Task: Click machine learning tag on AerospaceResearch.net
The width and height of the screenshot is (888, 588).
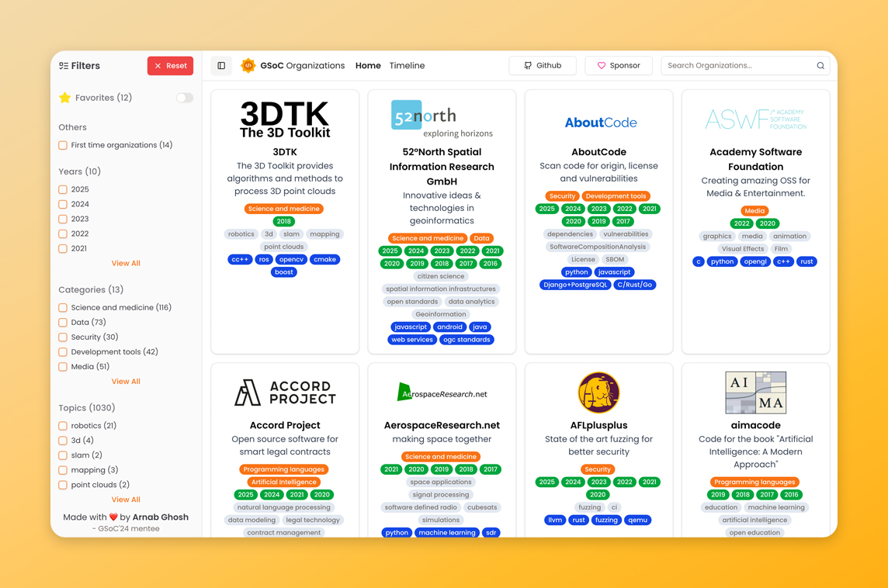Action: [x=447, y=533]
